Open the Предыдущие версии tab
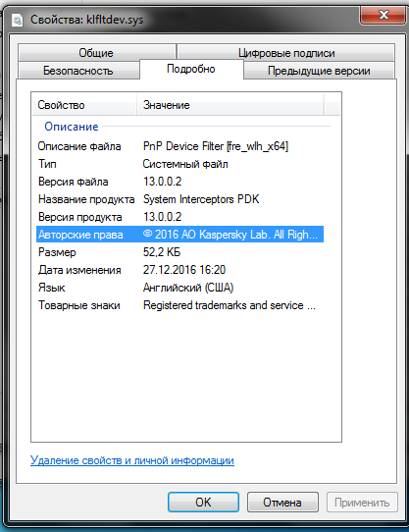Screen dimensions: 409x532 [319, 71]
